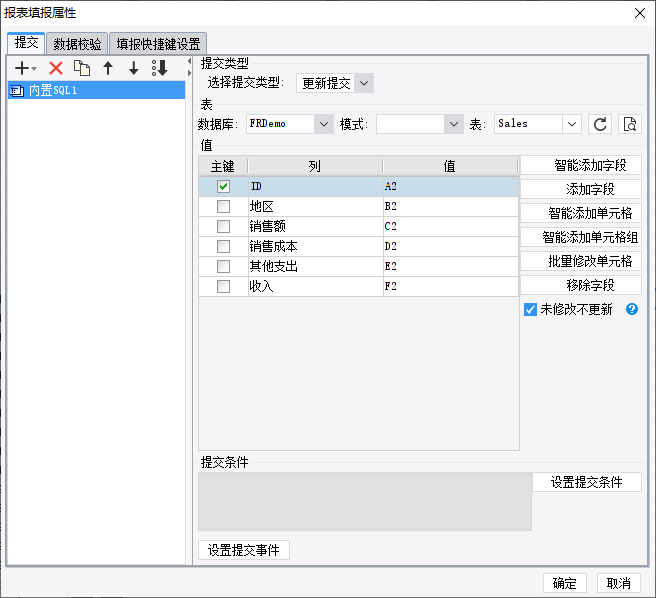
Task: Select the 其他支出 column cell
Action: click(315, 266)
